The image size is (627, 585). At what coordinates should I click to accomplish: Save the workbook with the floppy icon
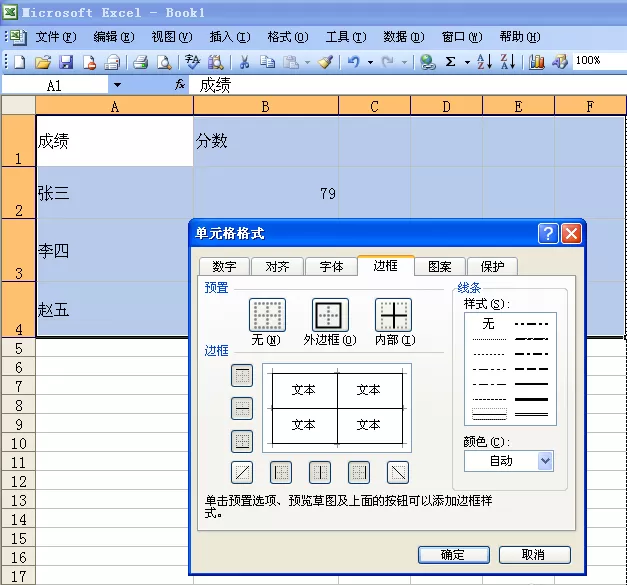(x=66, y=62)
